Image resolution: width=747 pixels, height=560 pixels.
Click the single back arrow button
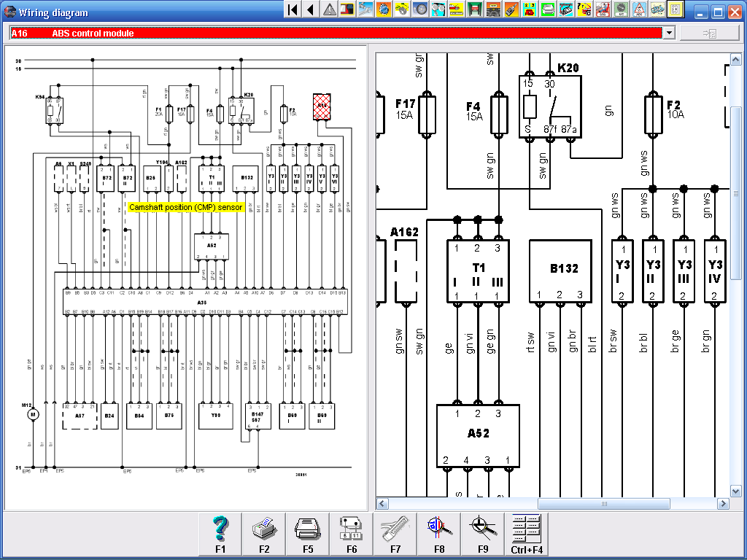311,9
